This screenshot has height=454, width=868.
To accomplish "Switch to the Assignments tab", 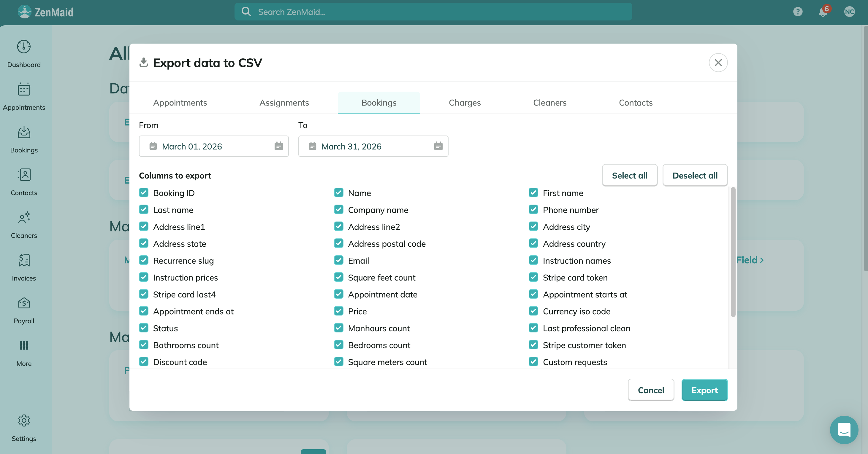I will 284,103.
